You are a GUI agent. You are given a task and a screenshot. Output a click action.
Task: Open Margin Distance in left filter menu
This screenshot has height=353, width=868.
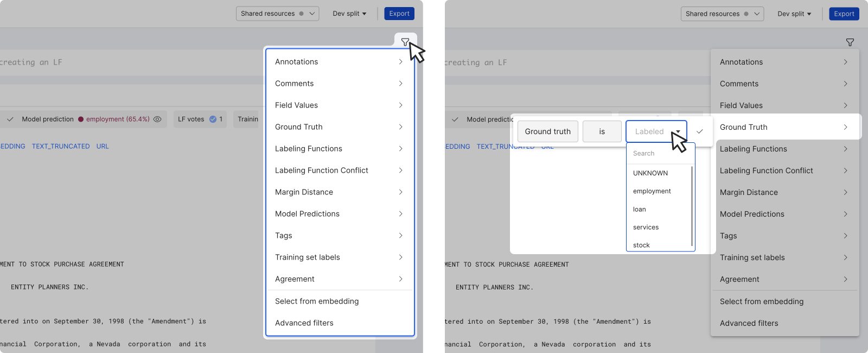(340, 192)
